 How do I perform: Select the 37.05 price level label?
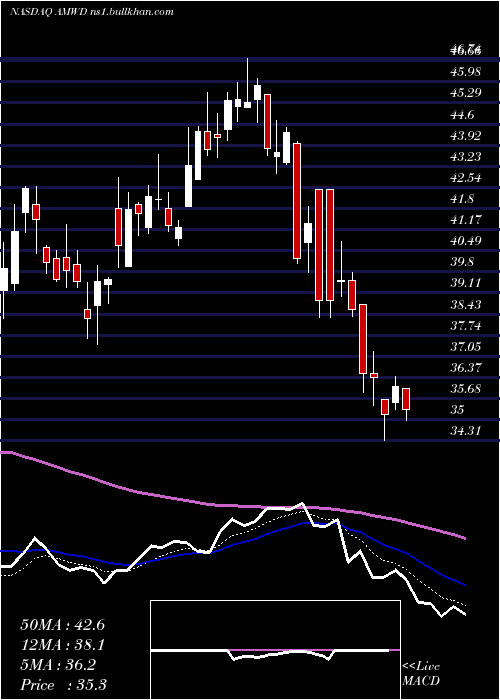pyautogui.click(x=466, y=346)
